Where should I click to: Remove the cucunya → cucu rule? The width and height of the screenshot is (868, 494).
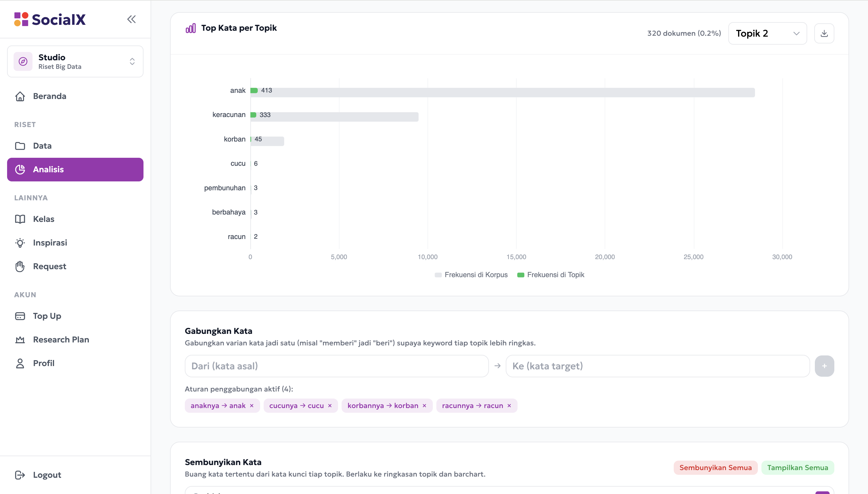point(330,406)
